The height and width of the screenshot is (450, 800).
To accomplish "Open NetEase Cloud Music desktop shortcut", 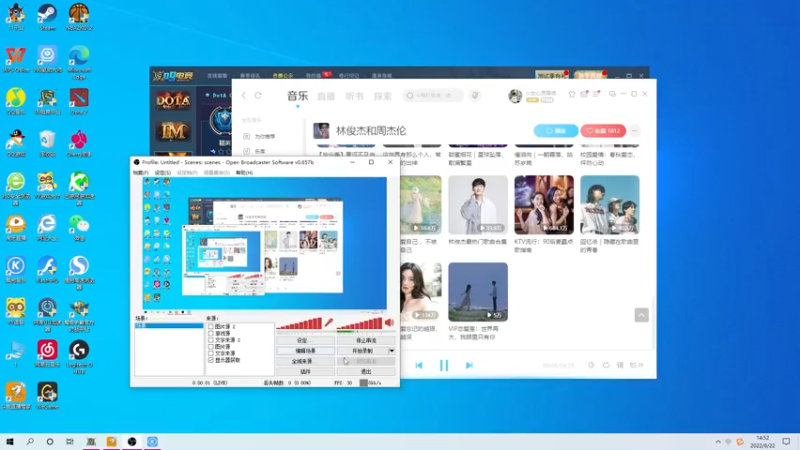I will 47,354.
